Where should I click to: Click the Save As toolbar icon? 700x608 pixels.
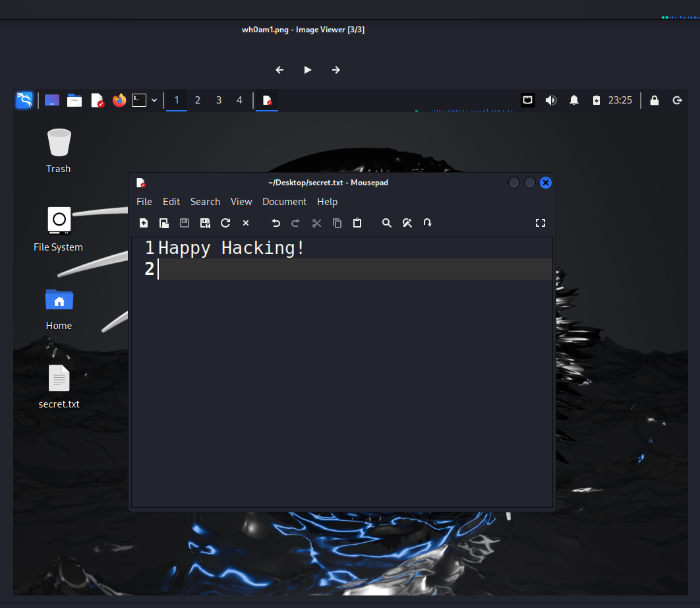coord(205,223)
